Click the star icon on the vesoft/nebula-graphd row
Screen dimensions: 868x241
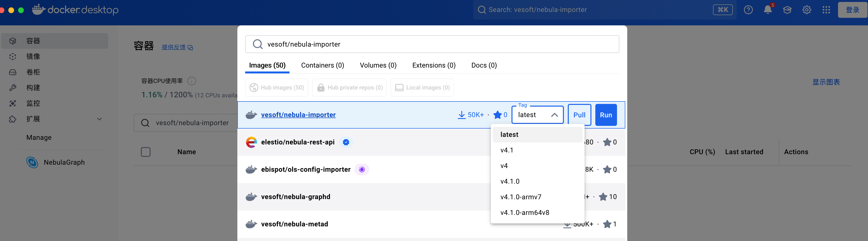(603, 197)
